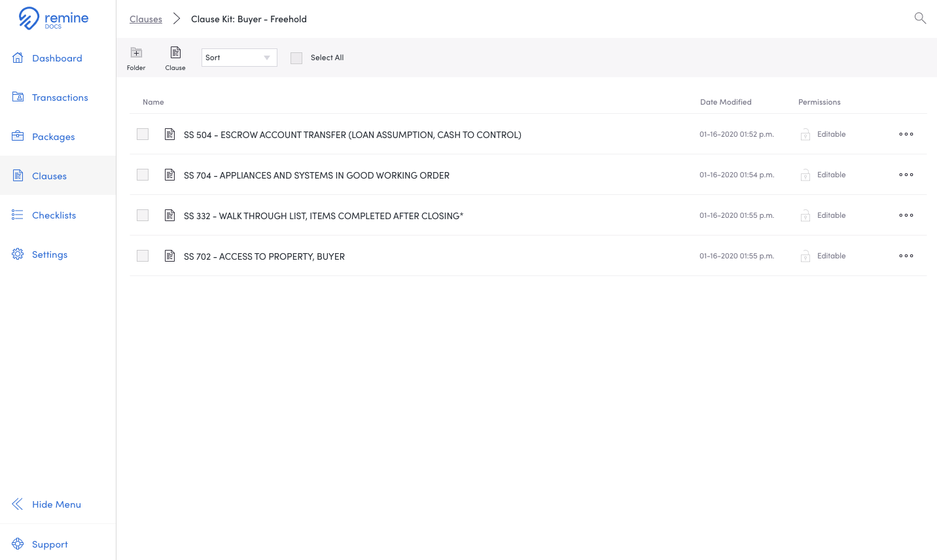Open search with the magnifier icon
Viewport: 937px width, 560px height.
coord(920,18)
